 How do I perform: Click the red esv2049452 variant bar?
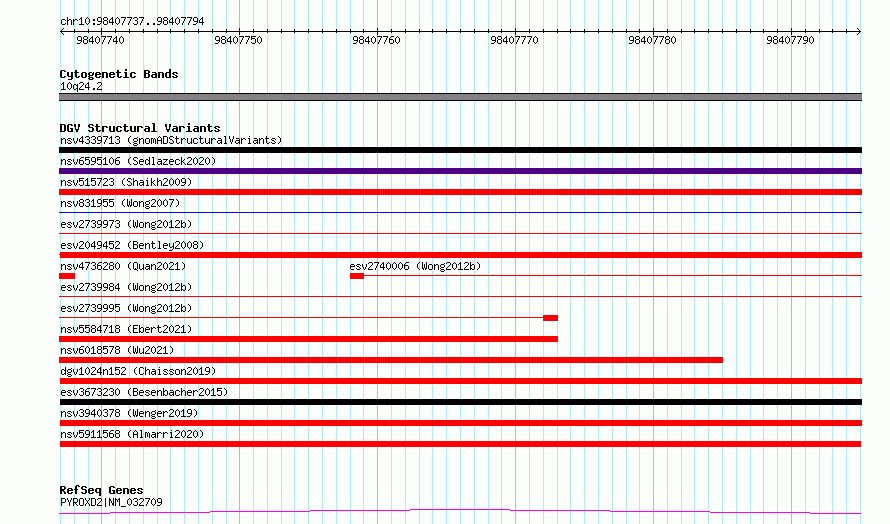(460, 255)
